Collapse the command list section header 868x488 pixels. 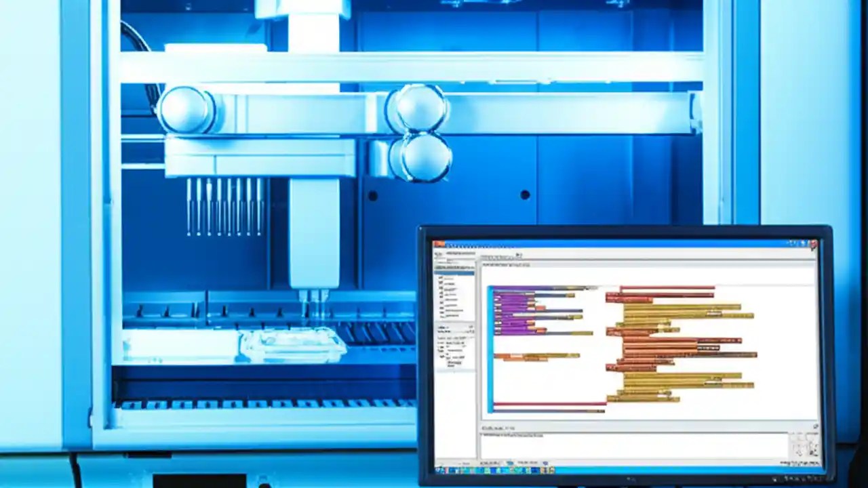pyautogui.click(x=453, y=268)
